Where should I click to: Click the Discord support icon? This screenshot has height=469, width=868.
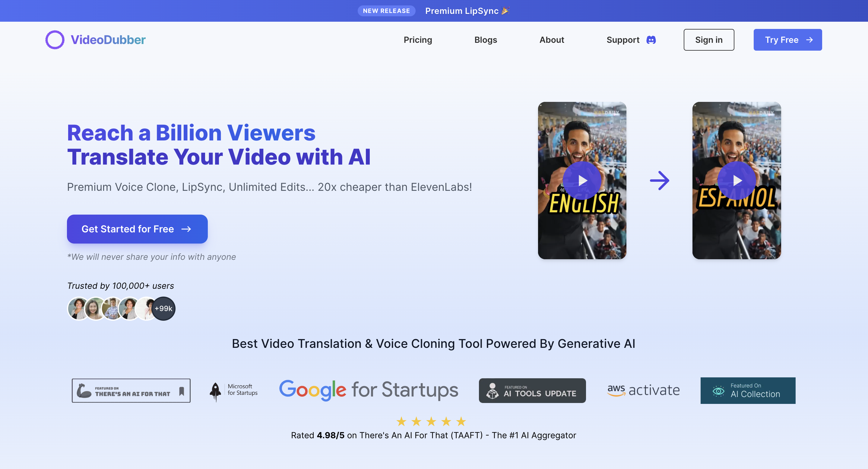pos(651,40)
